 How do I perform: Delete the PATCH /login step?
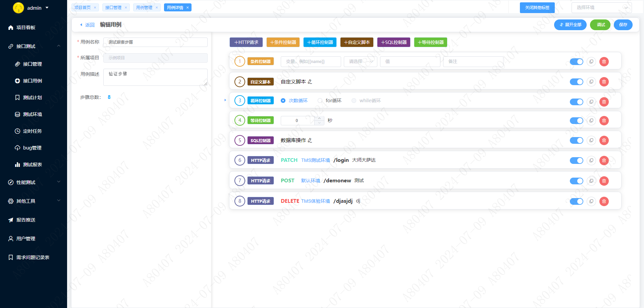point(604,161)
